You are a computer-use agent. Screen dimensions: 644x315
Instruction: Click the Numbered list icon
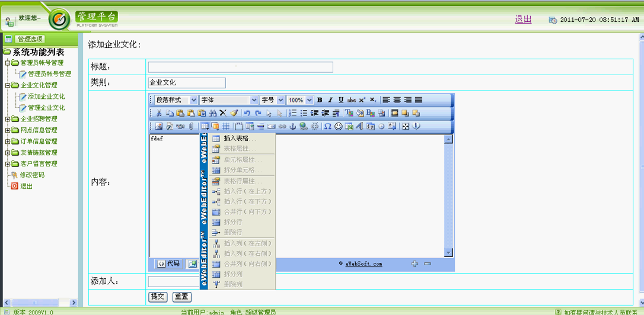coord(293,112)
